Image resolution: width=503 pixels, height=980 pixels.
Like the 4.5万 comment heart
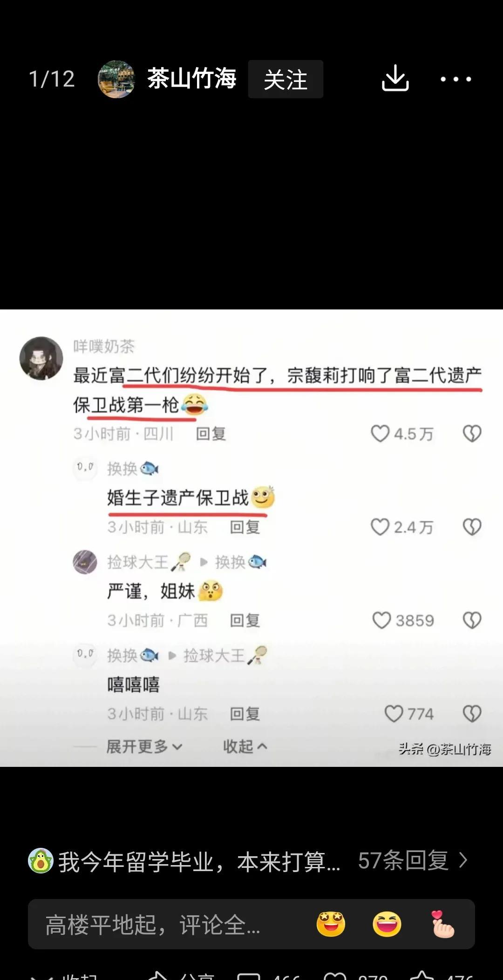(380, 434)
